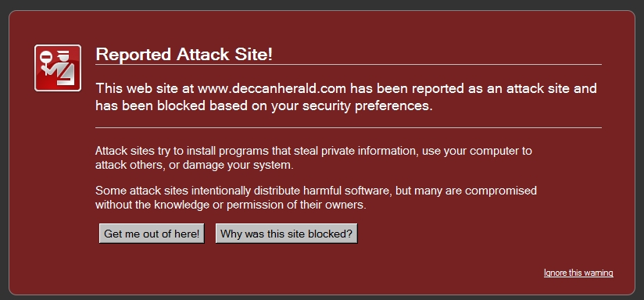
Task: Click the divider line under the heading
Action: point(349,64)
